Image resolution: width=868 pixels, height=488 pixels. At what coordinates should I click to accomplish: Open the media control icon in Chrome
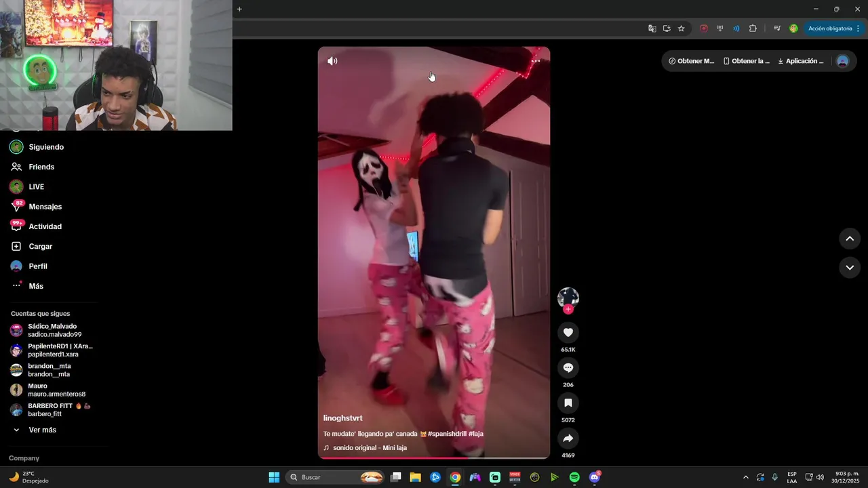777,28
